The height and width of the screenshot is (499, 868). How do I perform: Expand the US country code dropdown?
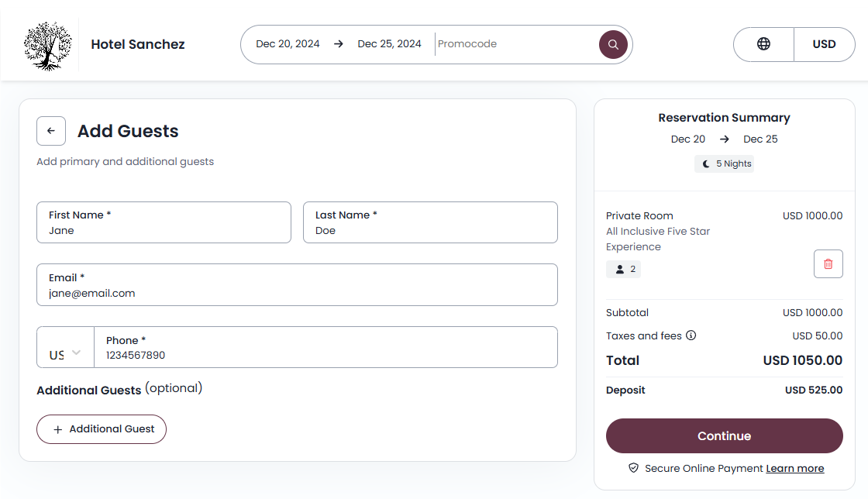coord(66,354)
